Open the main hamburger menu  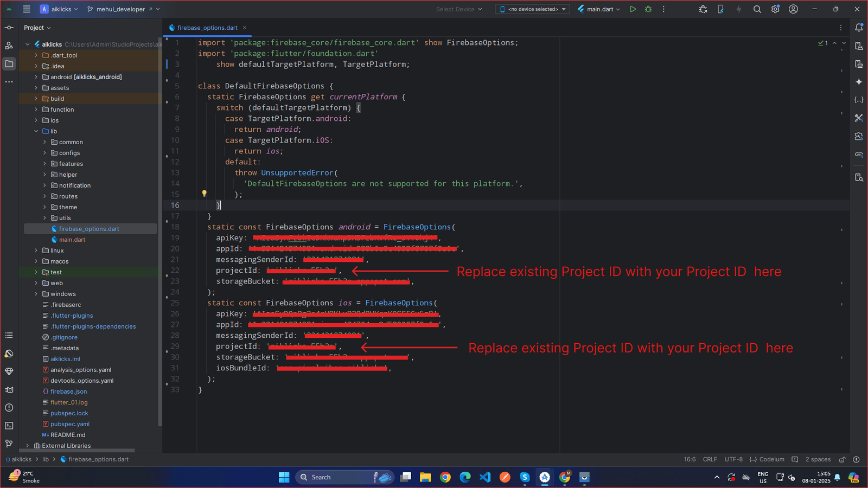(x=27, y=9)
